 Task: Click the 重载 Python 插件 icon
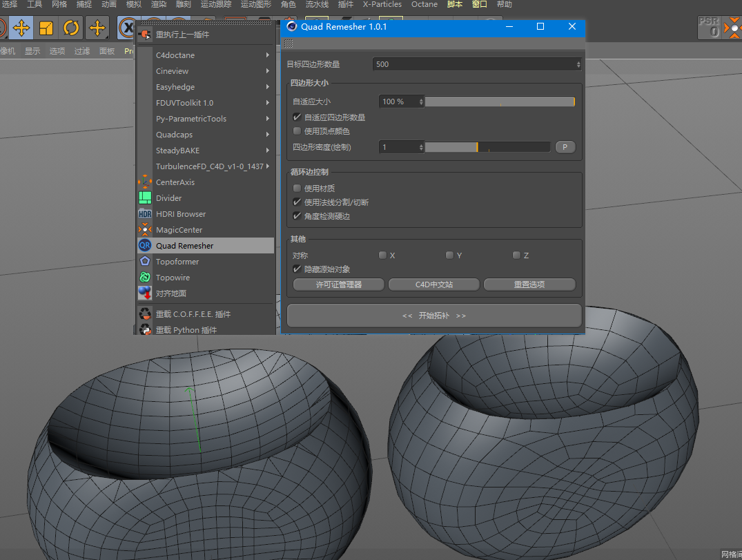click(x=145, y=330)
